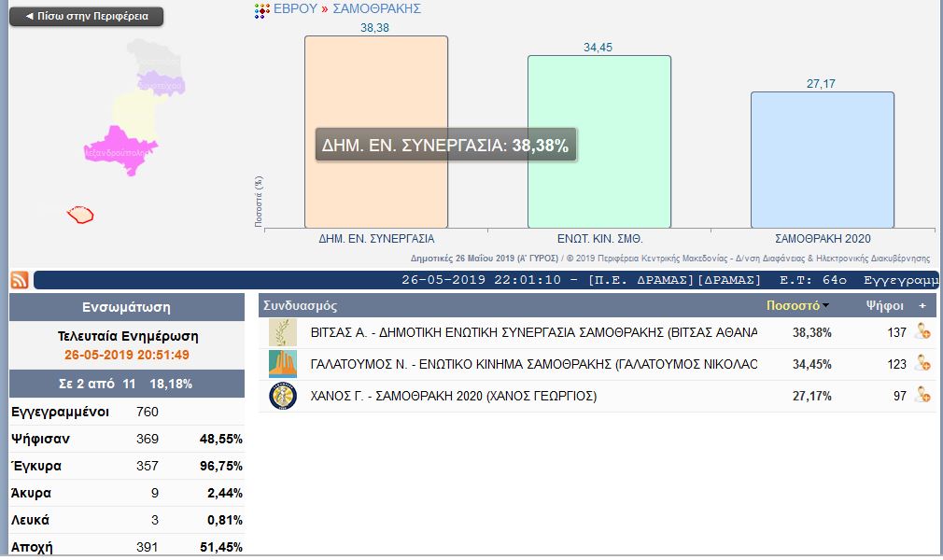Open candidates icon for the ΓΑΛΑΤΟΥΜΟΣ row

click(923, 363)
